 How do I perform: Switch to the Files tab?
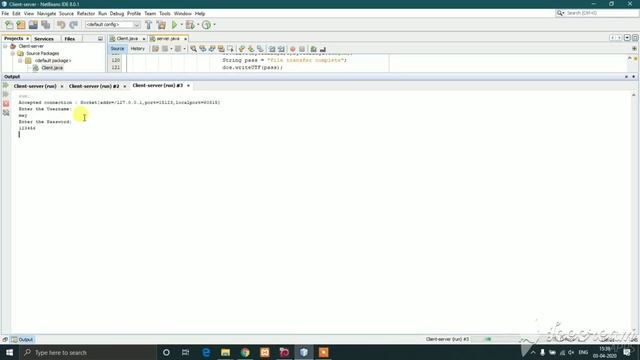click(70, 39)
